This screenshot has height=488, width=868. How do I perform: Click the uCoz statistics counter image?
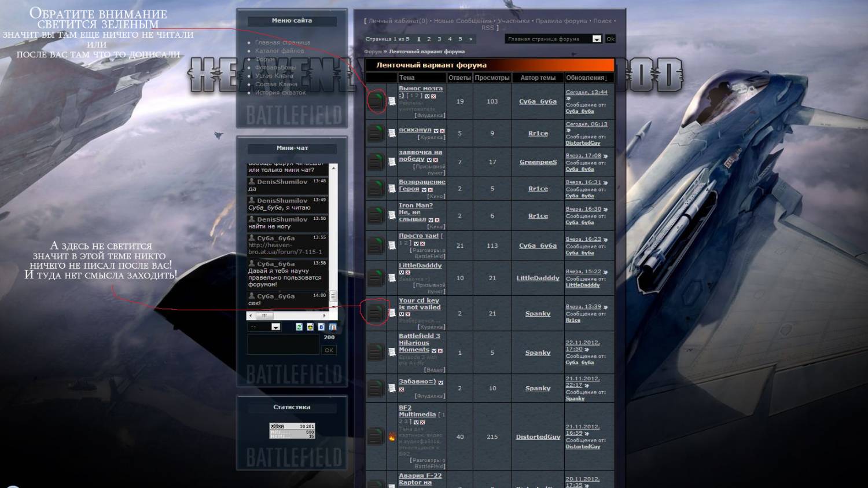[292, 431]
